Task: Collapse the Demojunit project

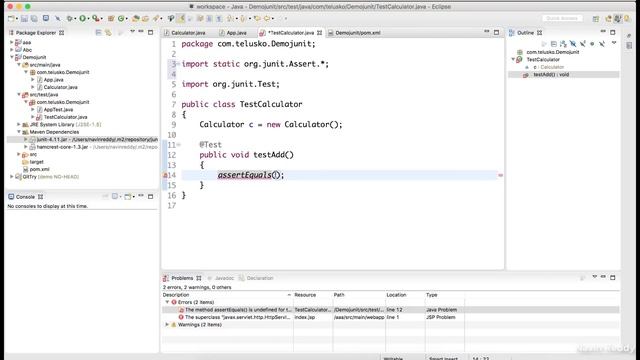Action: click(x=12, y=57)
